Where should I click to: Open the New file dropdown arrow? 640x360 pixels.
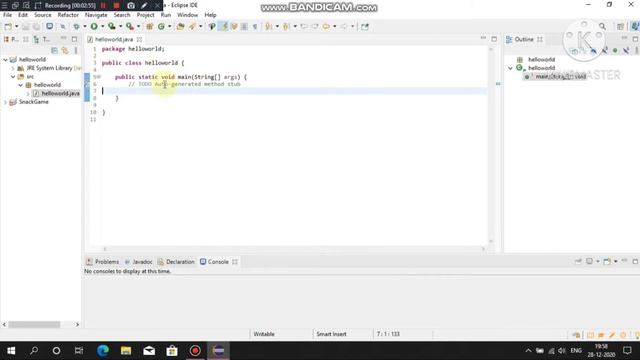pos(16,27)
